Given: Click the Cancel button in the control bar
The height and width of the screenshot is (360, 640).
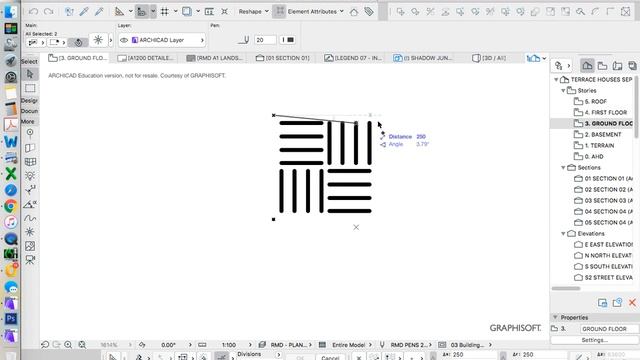Looking at the screenshot, I should (330, 358).
